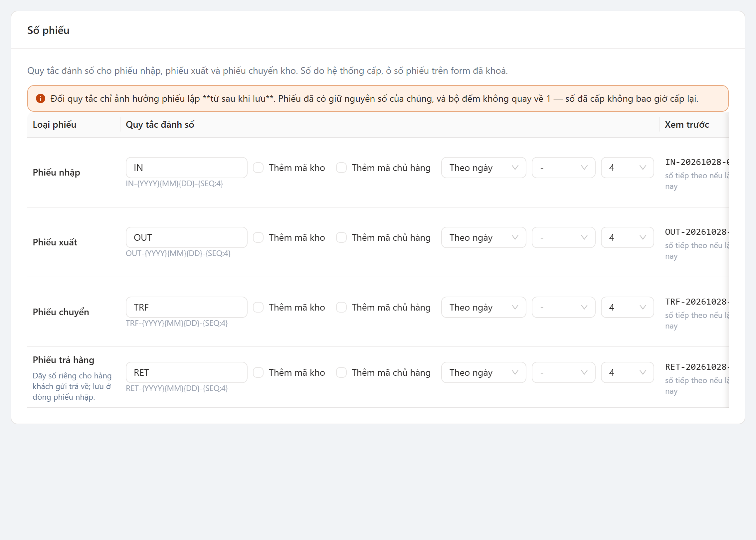Tick Thêm mã chủ hàng in Phiếu xuất row
This screenshot has height=540, width=756.
341,237
